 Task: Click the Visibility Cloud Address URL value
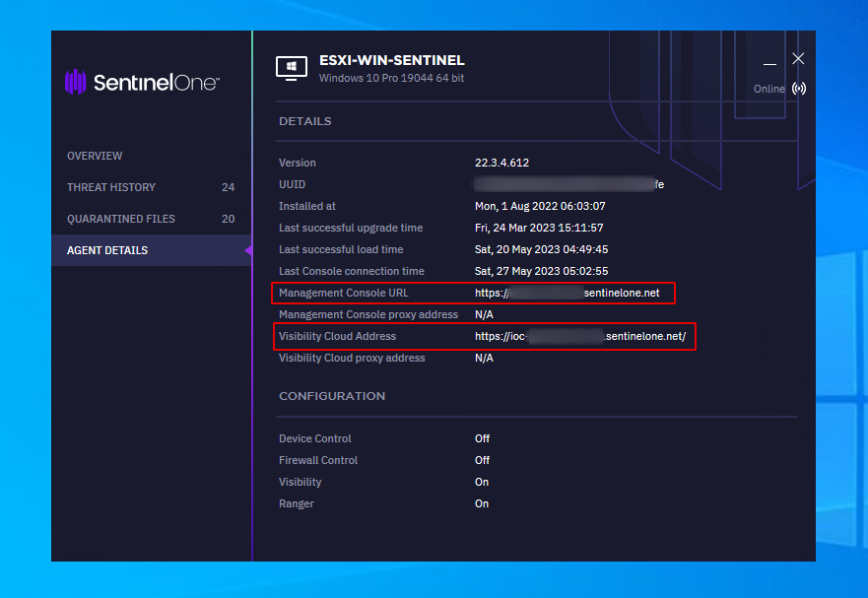[x=580, y=337]
